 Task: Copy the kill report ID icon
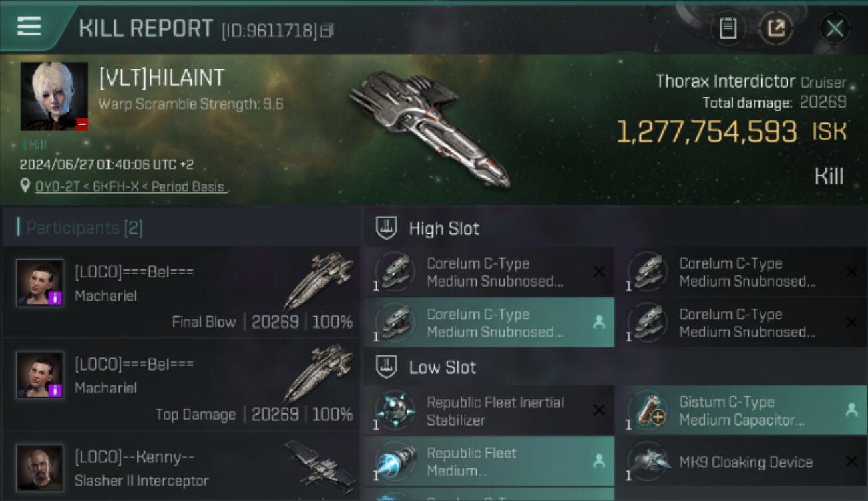[327, 30]
